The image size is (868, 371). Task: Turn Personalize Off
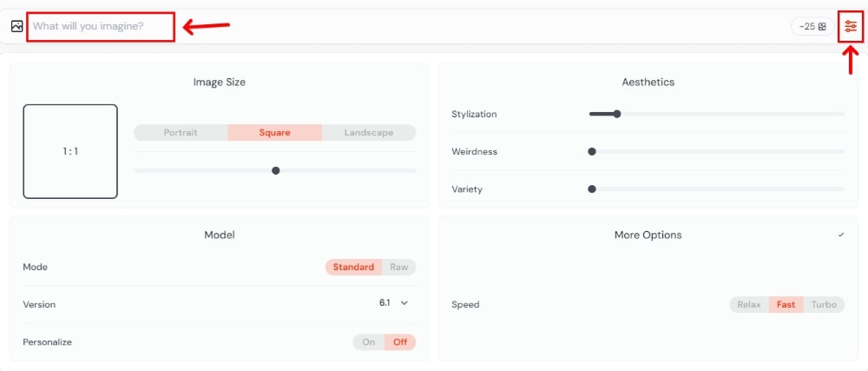[x=400, y=341]
